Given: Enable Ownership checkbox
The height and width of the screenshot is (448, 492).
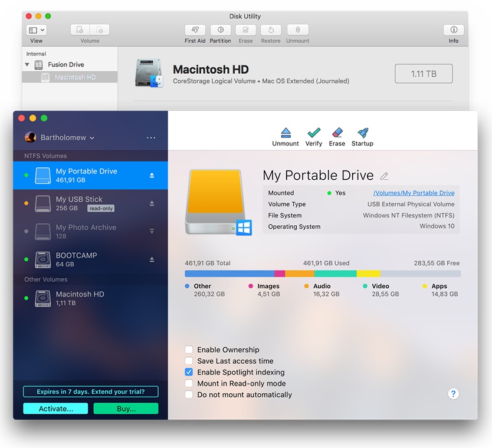Looking at the screenshot, I should [189, 350].
